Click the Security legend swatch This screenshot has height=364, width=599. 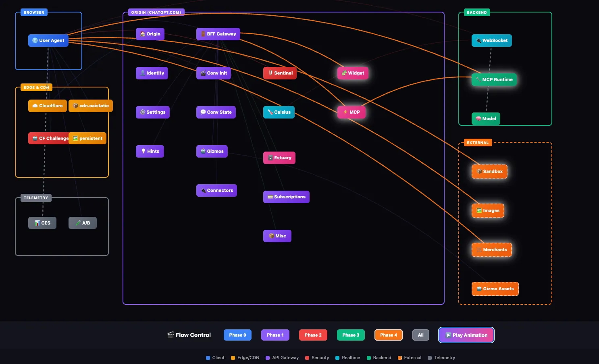(x=307, y=358)
